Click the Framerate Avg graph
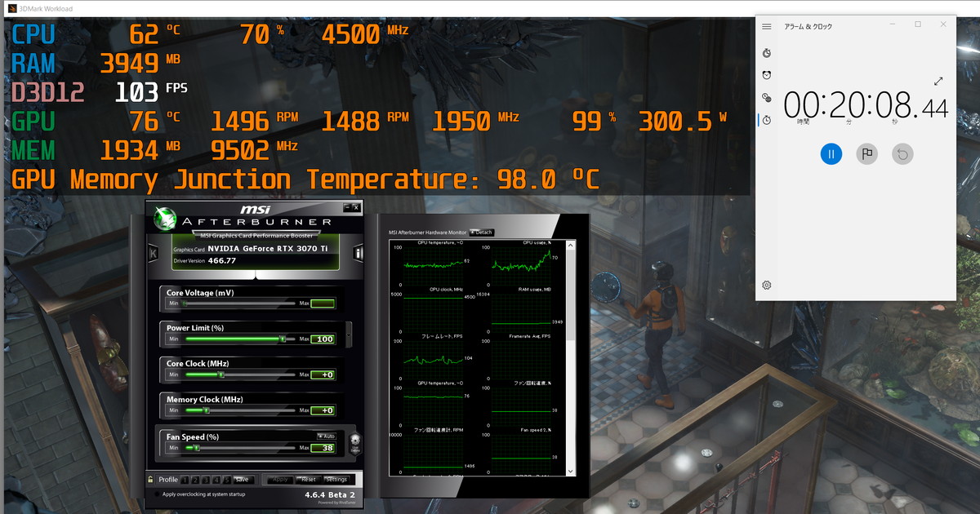980x514 pixels. (520, 360)
